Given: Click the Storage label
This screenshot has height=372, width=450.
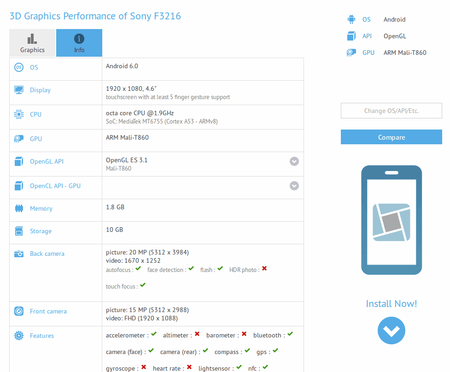Looking at the screenshot, I should tap(41, 231).
